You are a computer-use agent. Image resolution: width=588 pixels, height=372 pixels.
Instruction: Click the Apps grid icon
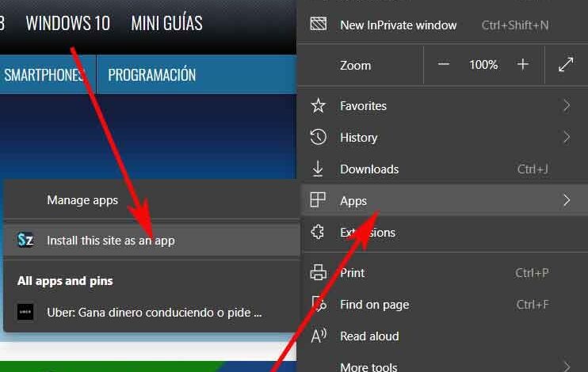click(318, 200)
